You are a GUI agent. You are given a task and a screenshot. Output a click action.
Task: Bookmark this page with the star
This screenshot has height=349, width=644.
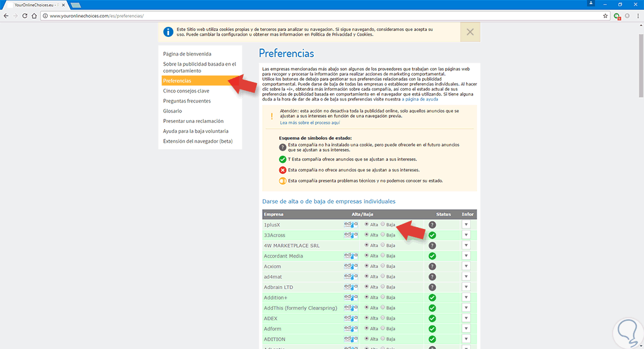click(605, 16)
